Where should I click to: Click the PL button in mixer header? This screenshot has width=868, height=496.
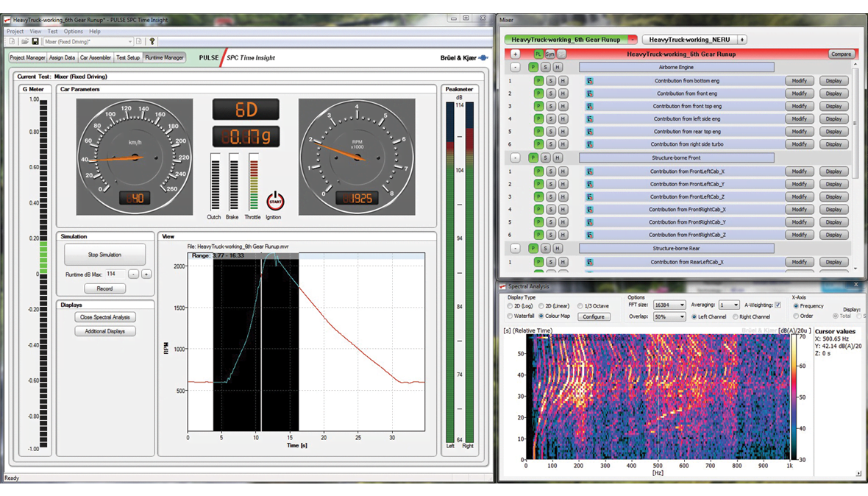(538, 54)
